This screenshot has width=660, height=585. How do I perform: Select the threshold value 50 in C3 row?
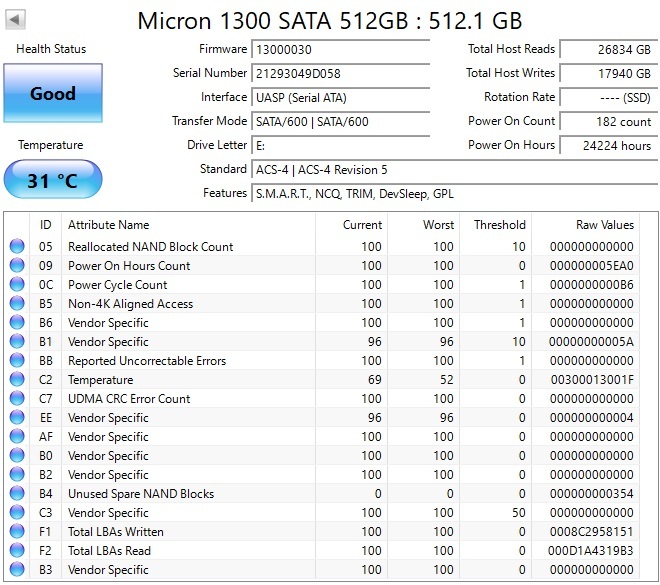click(519, 513)
